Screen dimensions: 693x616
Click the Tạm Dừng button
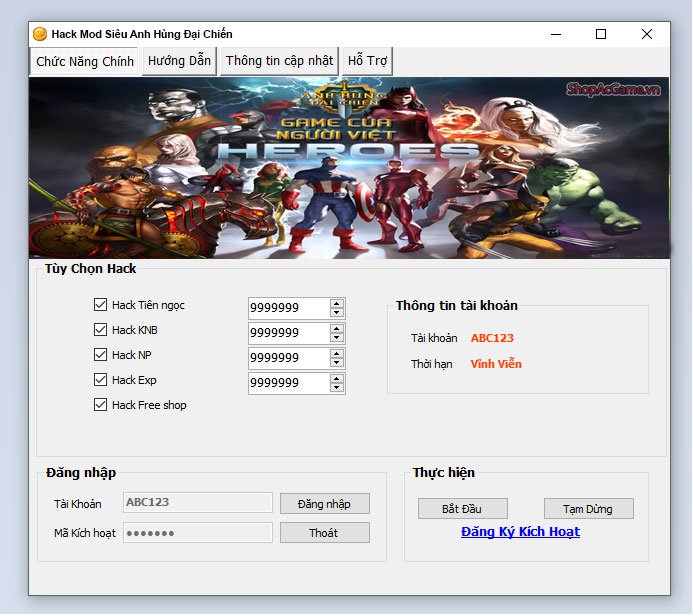click(x=589, y=509)
